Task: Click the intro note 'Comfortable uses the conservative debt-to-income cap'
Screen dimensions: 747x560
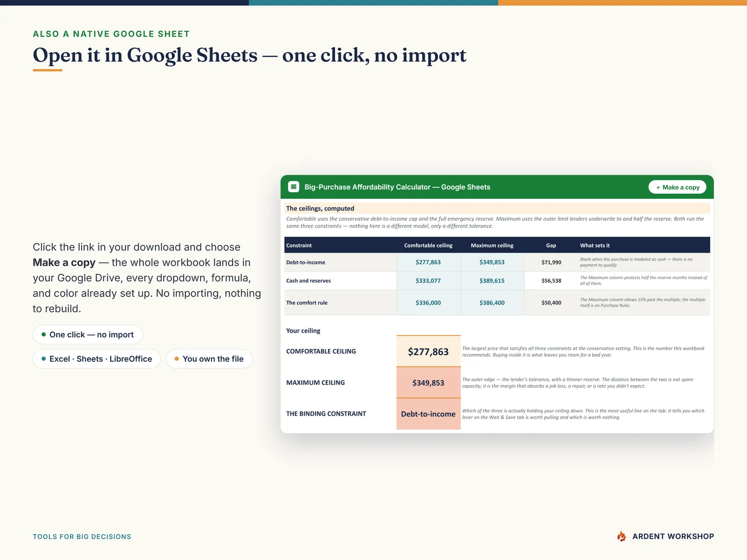Action: [x=495, y=222]
